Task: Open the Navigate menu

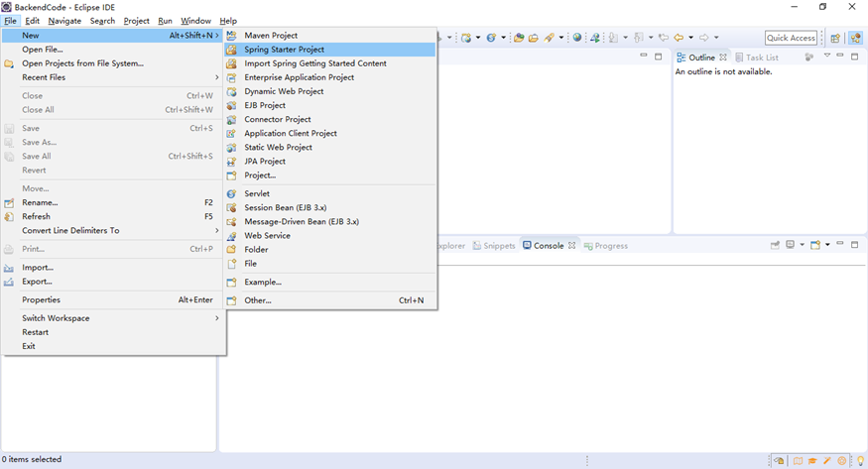Action: [x=64, y=21]
